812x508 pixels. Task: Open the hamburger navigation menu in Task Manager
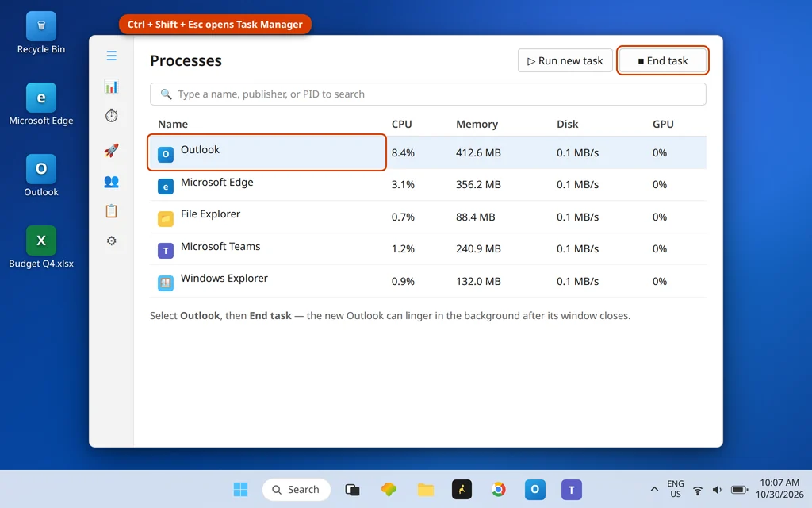[111, 56]
